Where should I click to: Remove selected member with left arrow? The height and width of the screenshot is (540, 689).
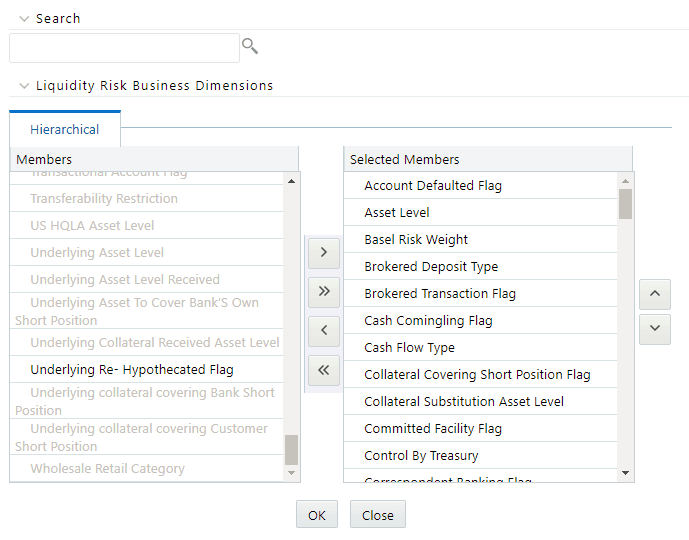point(324,330)
